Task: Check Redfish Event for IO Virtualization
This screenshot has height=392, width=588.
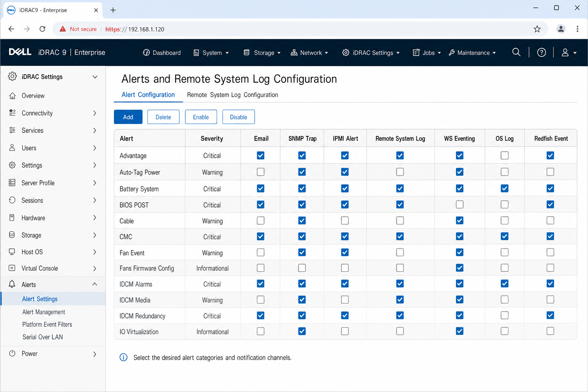Action: pos(550,331)
